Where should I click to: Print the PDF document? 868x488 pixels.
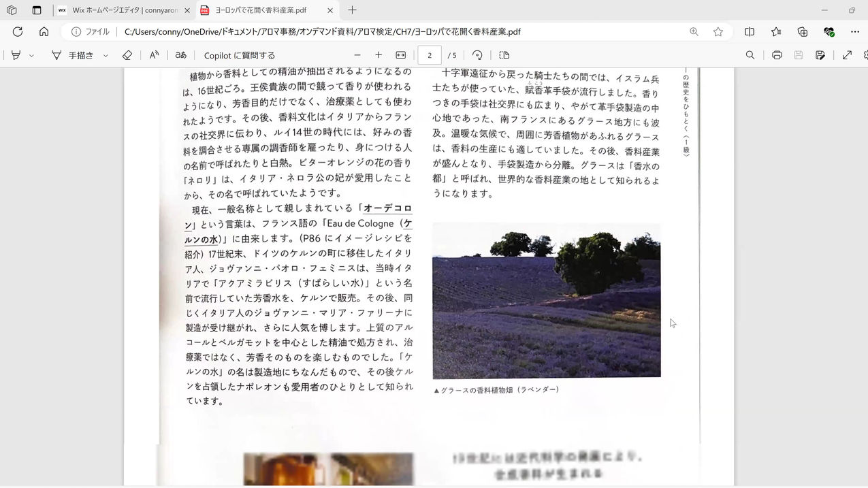(777, 55)
